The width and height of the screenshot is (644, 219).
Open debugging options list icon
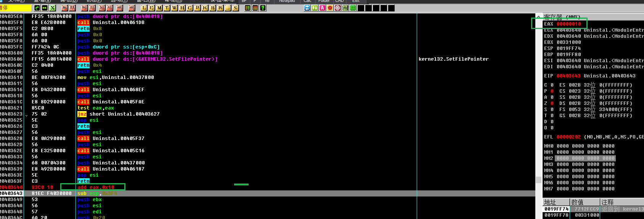click(248, 8)
